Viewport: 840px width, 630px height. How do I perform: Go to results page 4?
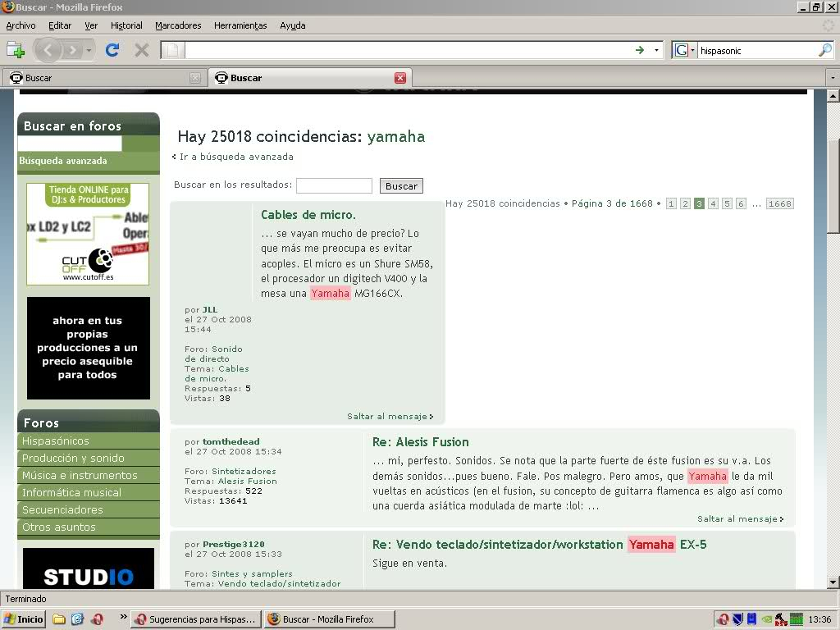713,203
